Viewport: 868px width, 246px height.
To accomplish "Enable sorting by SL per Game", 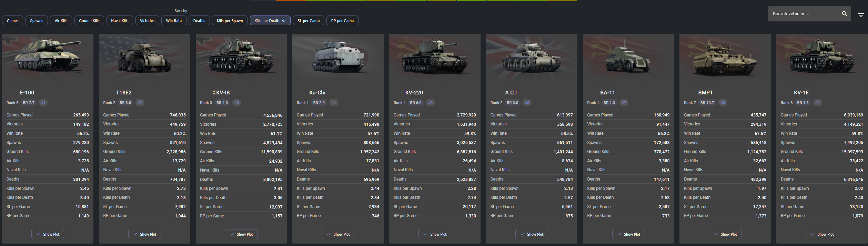I will (x=308, y=21).
